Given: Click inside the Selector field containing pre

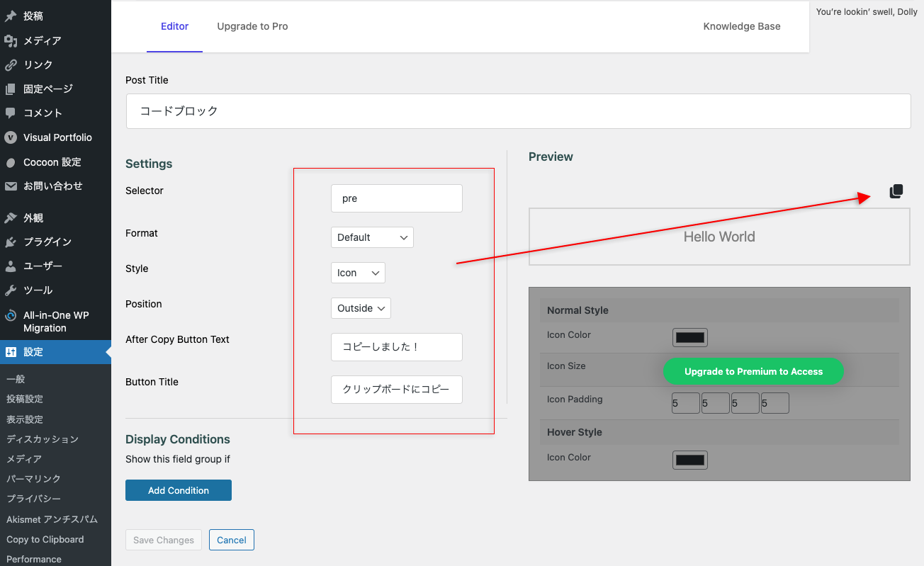Looking at the screenshot, I should [x=396, y=198].
